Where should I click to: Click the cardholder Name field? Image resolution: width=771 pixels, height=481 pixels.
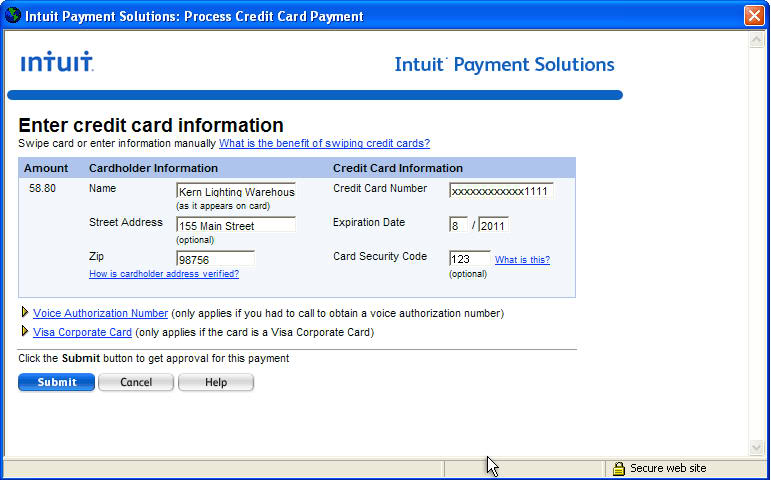(235, 191)
